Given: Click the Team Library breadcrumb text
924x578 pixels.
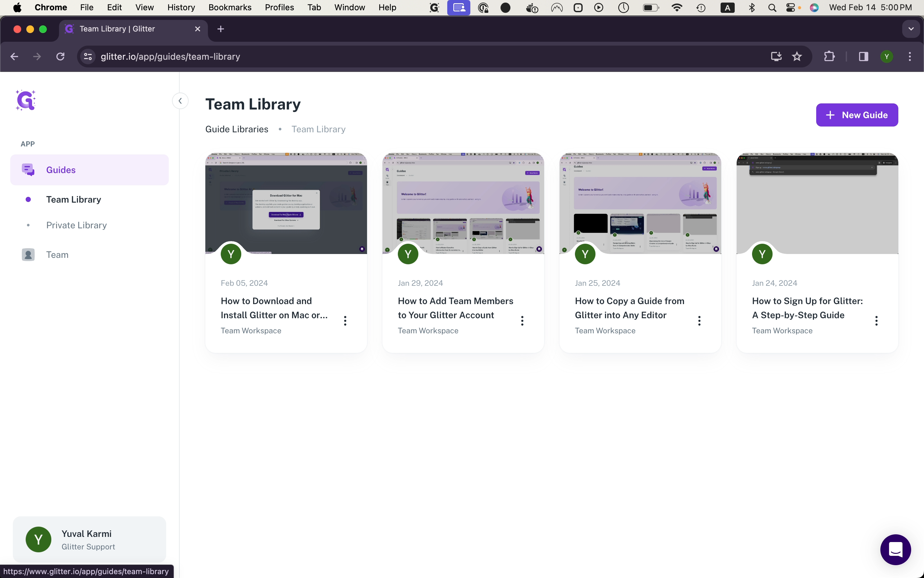Looking at the screenshot, I should pyautogui.click(x=319, y=129).
